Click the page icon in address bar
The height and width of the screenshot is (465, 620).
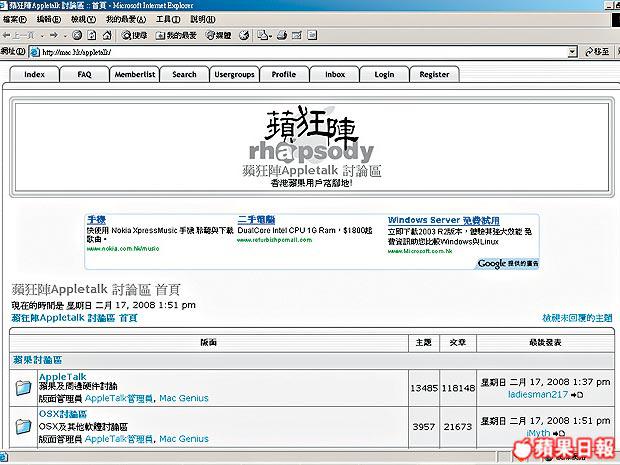point(35,52)
